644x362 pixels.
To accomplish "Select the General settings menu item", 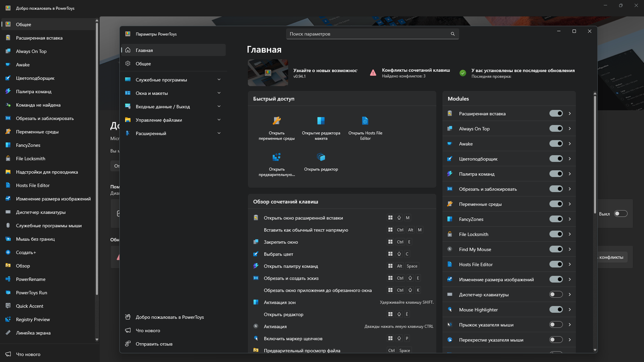I will (x=143, y=64).
